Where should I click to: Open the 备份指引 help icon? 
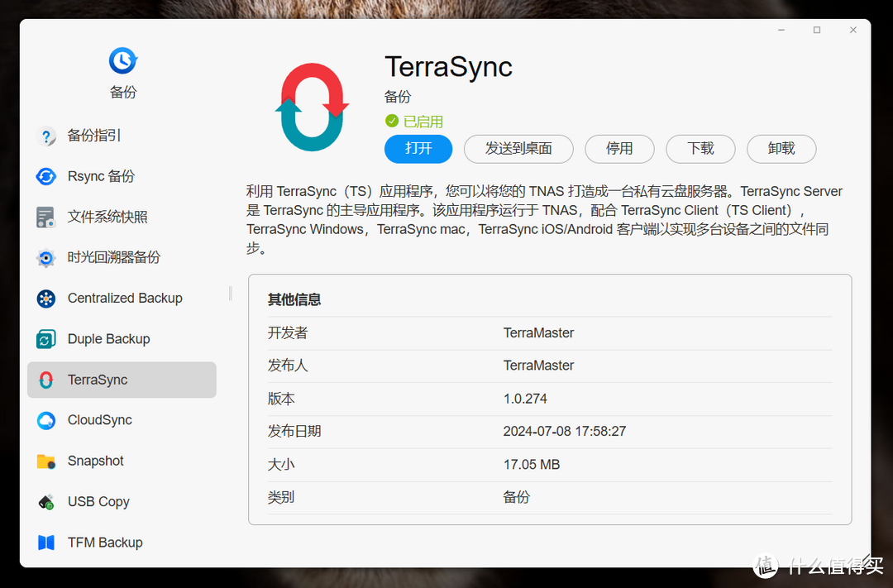47,136
